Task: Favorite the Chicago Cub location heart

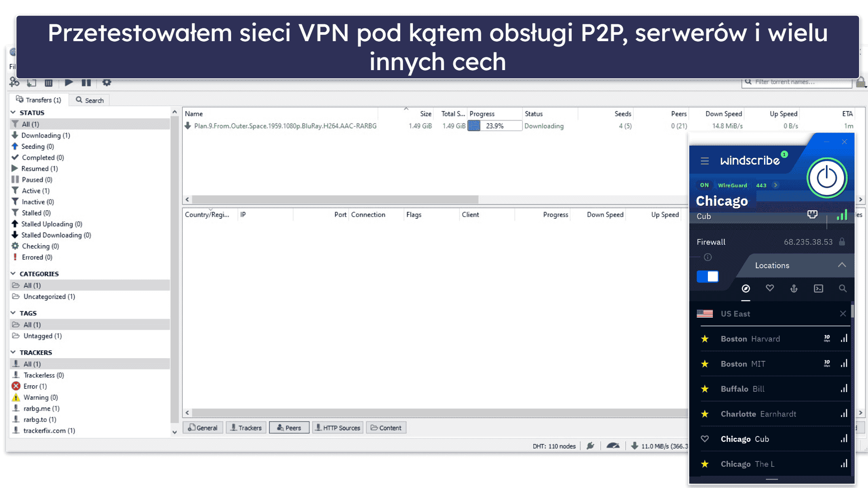Action: pos(705,439)
